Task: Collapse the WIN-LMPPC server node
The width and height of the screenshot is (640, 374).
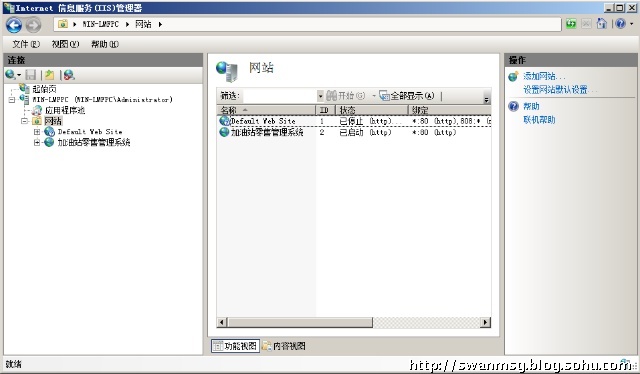Action: click(12, 99)
